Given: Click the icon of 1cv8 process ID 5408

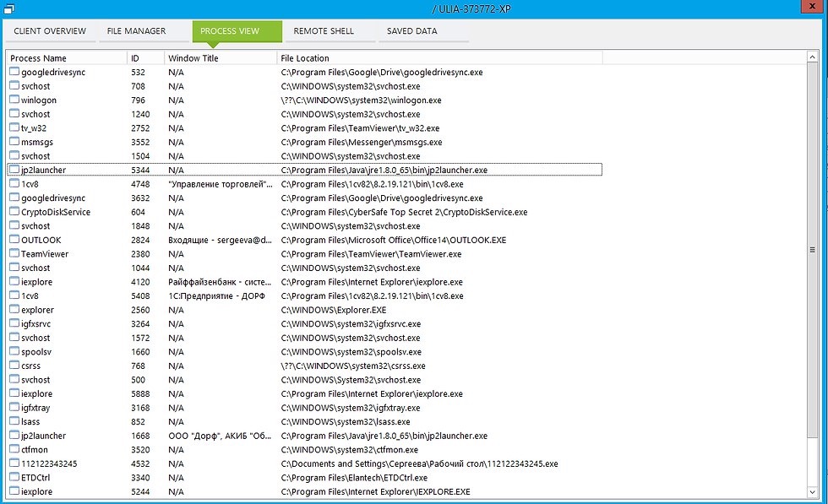Looking at the screenshot, I should [14, 295].
